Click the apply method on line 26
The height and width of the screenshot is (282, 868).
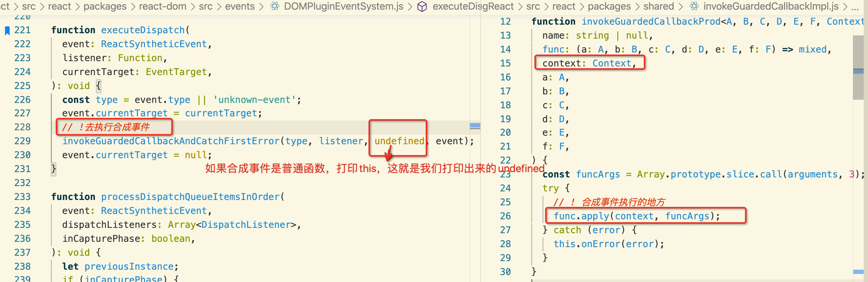pyautogui.click(x=595, y=216)
